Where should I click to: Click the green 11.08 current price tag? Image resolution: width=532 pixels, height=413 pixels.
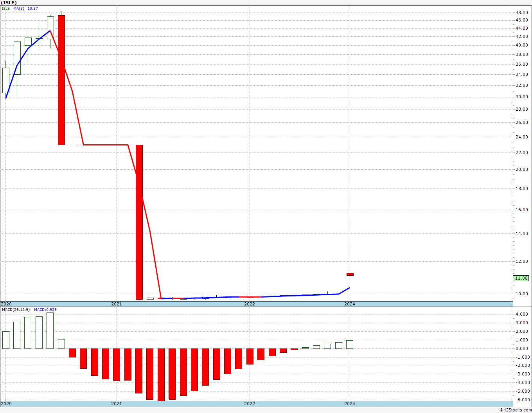(521, 278)
